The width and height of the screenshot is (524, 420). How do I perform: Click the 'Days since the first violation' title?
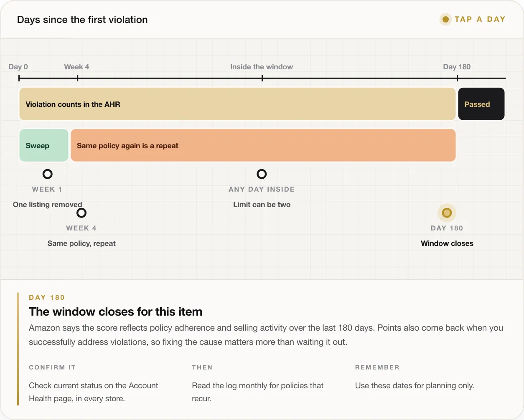tap(82, 20)
